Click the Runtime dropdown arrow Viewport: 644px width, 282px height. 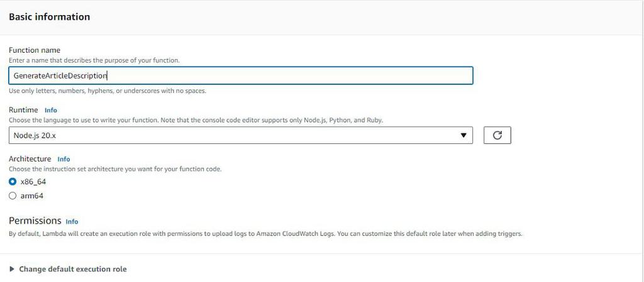click(464, 135)
